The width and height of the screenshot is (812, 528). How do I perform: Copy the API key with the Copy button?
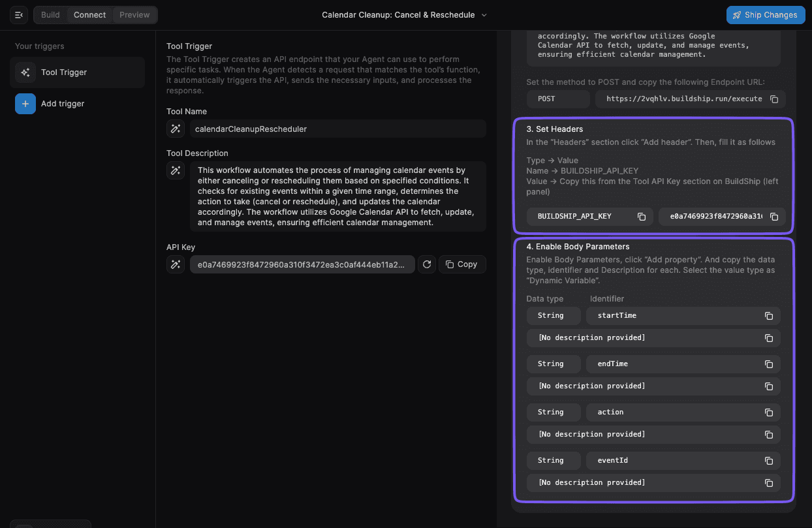[x=462, y=264]
